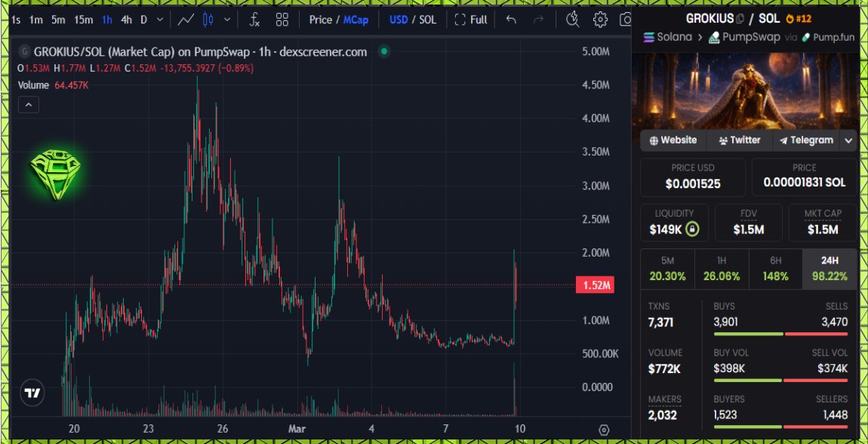Click the 0.00001831 SOL price box

(x=805, y=177)
